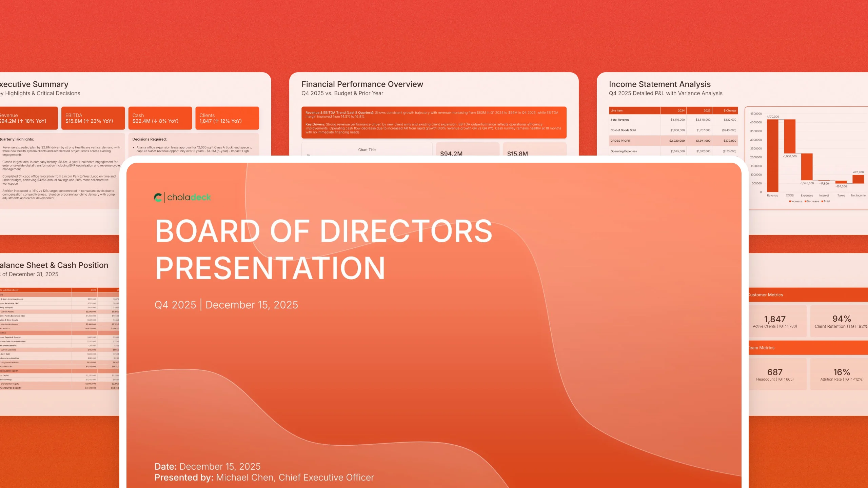Select the 'GROSS PROFIT' row label
The image size is (868, 488).
click(x=620, y=141)
